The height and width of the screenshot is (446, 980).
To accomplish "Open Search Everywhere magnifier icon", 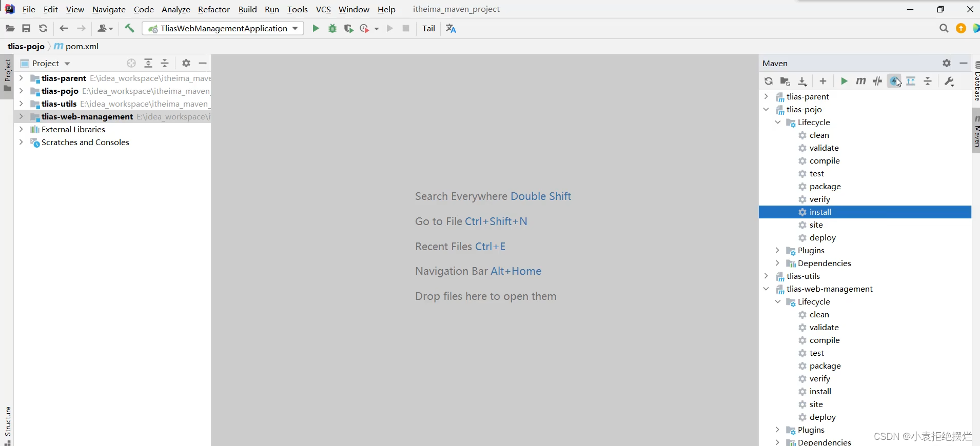I will tap(944, 29).
